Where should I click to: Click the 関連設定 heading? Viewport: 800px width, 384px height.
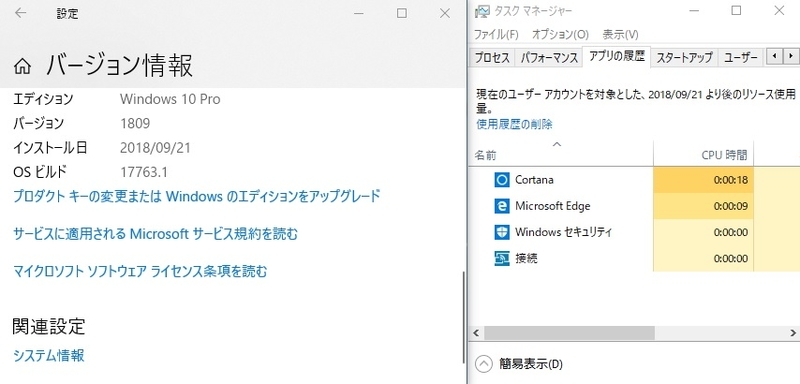point(49,326)
